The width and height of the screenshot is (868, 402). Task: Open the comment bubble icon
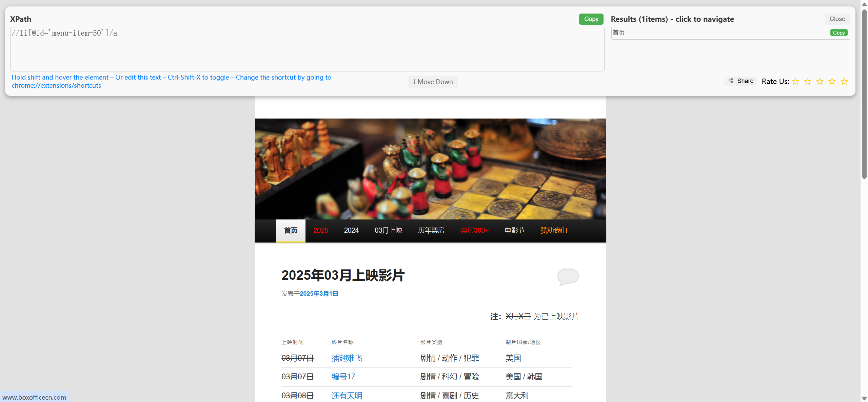(x=568, y=276)
